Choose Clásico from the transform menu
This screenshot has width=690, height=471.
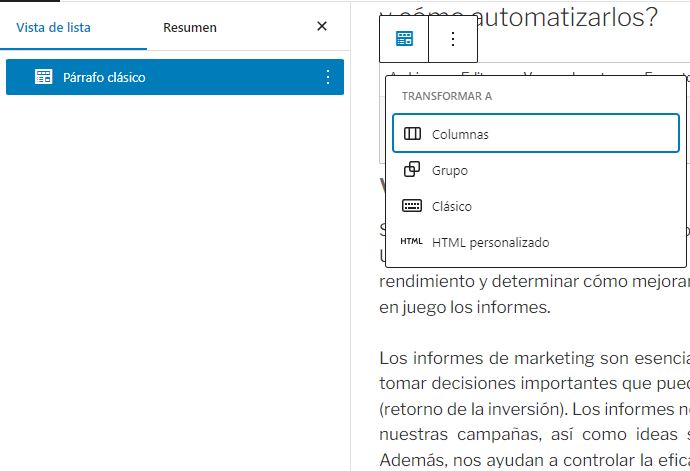pos(536,206)
